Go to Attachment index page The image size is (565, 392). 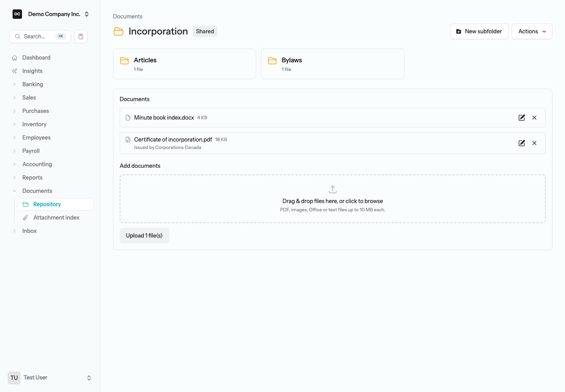(55, 218)
